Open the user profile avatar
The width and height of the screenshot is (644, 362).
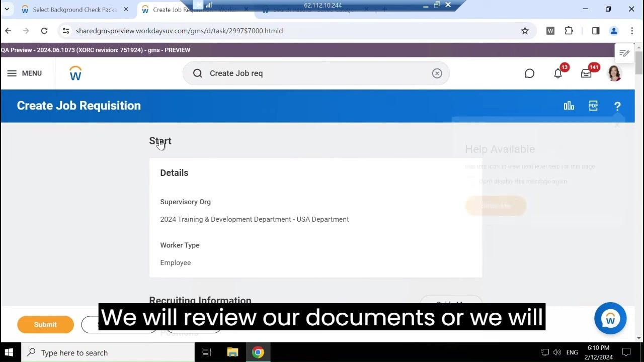point(614,73)
